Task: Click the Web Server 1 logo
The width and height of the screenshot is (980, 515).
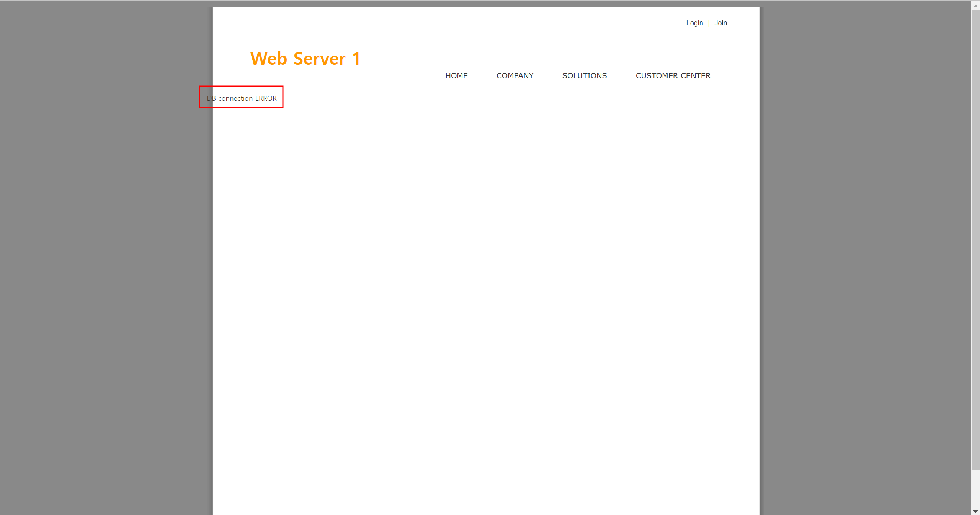Action: pyautogui.click(x=305, y=59)
